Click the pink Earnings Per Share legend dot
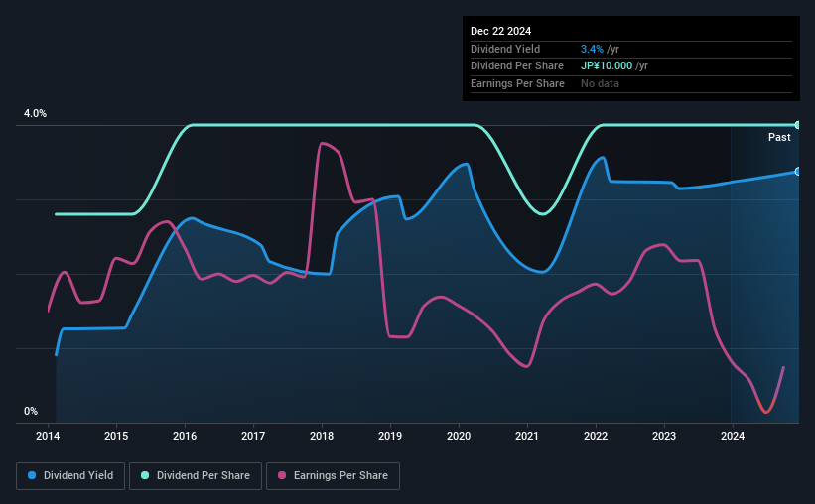This screenshot has width=815, height=504. tap(282, 475)
